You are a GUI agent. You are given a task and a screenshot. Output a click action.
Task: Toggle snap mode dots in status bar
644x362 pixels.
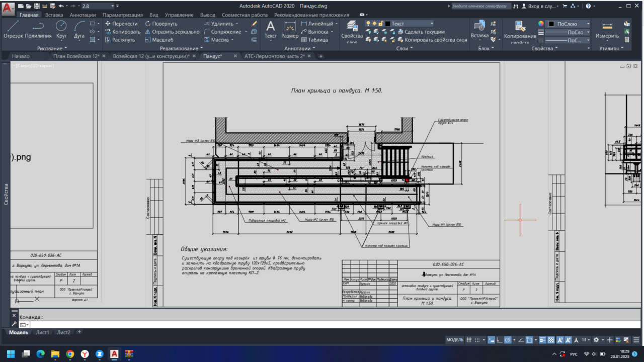[x=477, y=340]
